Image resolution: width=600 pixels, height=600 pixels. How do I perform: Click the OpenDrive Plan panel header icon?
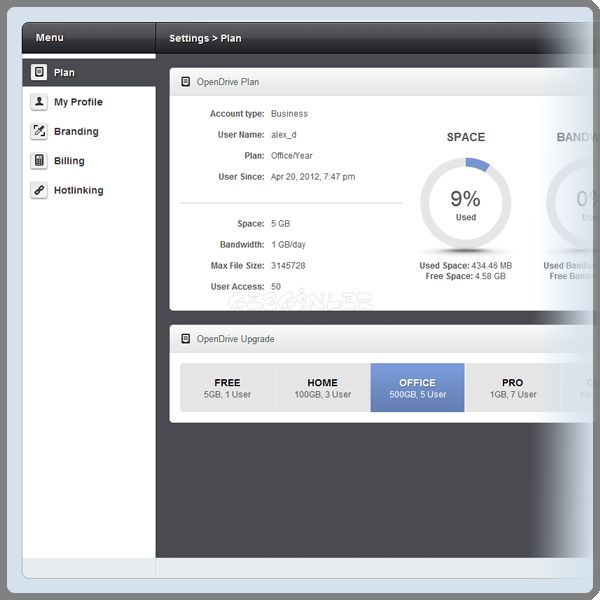(x=186, y=82)
